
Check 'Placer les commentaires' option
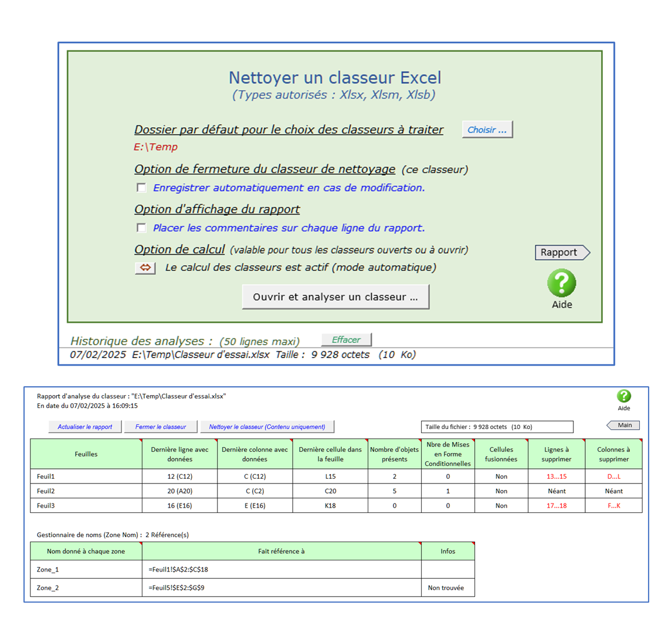[x=141, y=228]
